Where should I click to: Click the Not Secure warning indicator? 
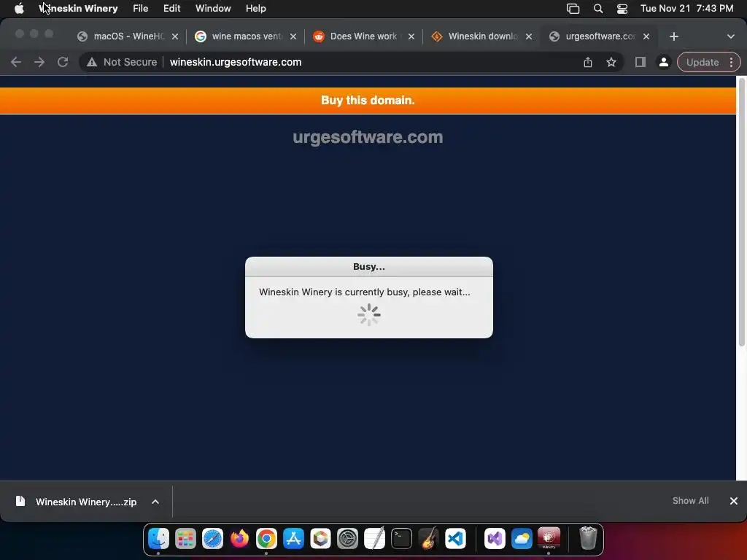(x=122, y=62)
